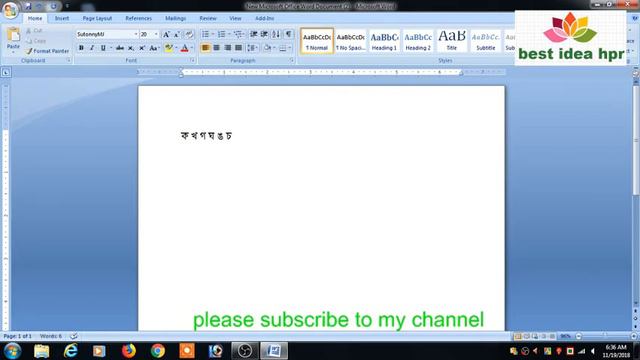Align text to the left
This screenshot has width=640, height=360.
(x=206, y=48)
